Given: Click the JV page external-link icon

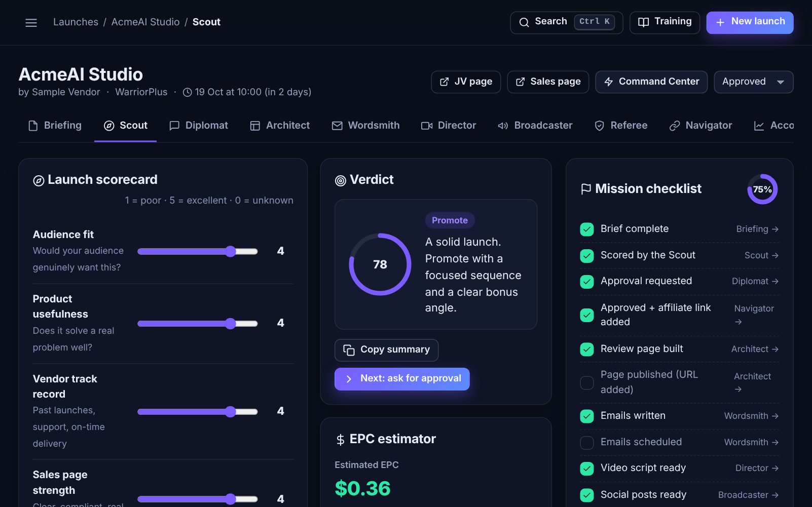Looking at the screenshot, I should (444, 82).
